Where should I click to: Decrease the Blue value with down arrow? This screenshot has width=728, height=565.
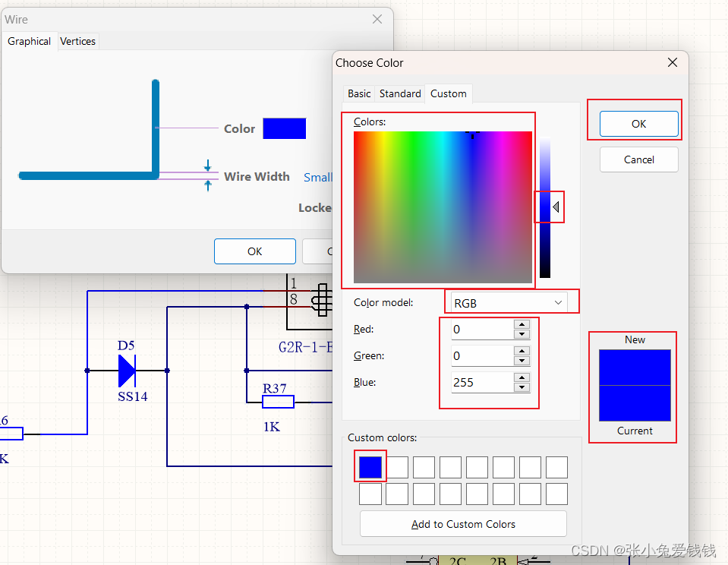pos(522,387)
